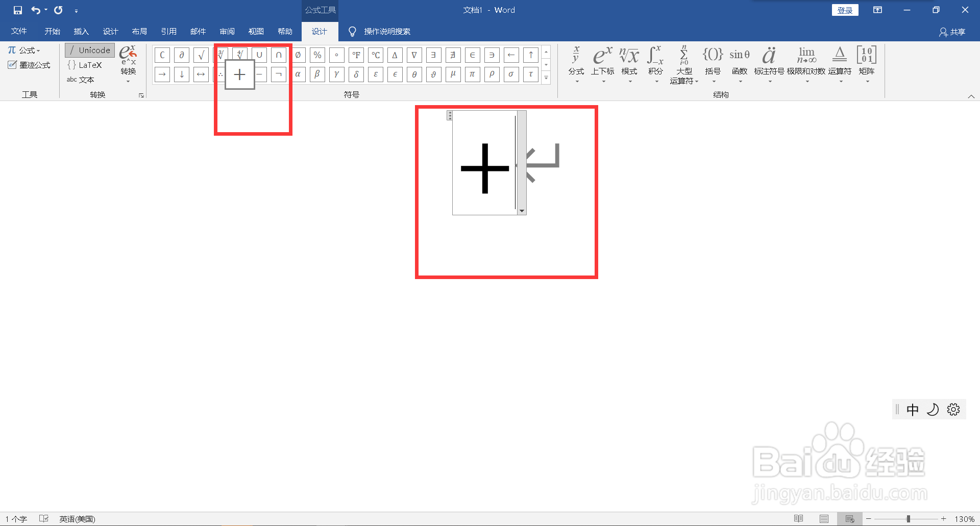Insert the Greek letter beta symbol
This screenshot has width=980, height=526.
(317, 74)
